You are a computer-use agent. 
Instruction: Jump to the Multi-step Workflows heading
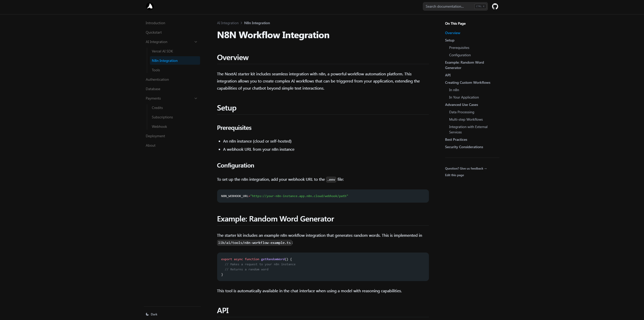pos(466,119)
